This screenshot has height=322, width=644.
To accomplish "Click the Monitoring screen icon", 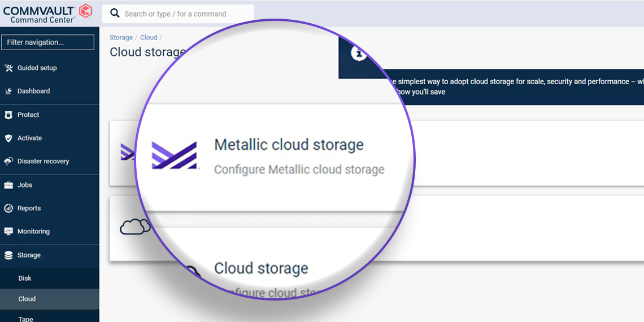I will (8, 232).
